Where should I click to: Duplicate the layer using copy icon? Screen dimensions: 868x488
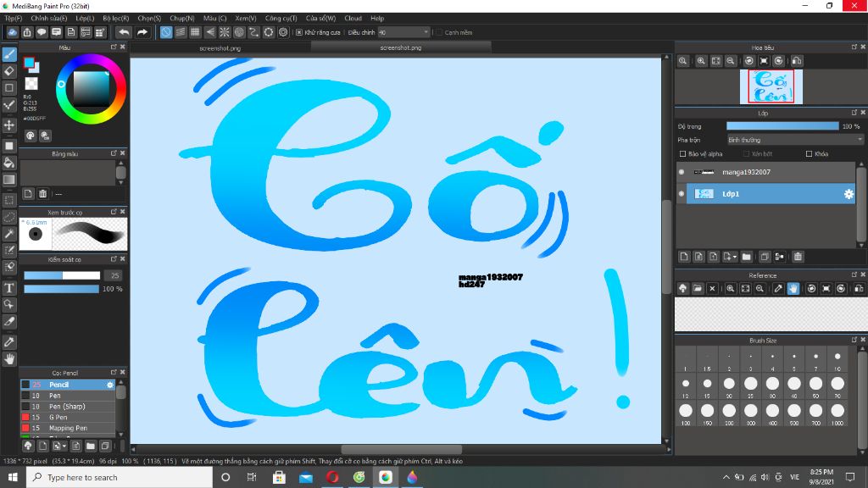tap(765, 257)
